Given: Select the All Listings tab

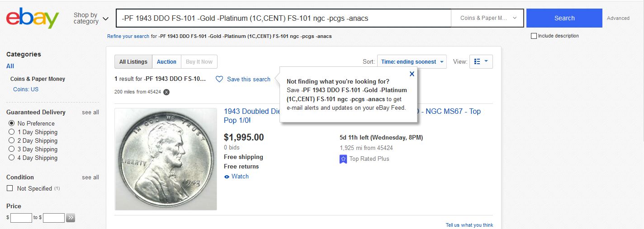Looking at the screenshot, I should coord(133,62).
